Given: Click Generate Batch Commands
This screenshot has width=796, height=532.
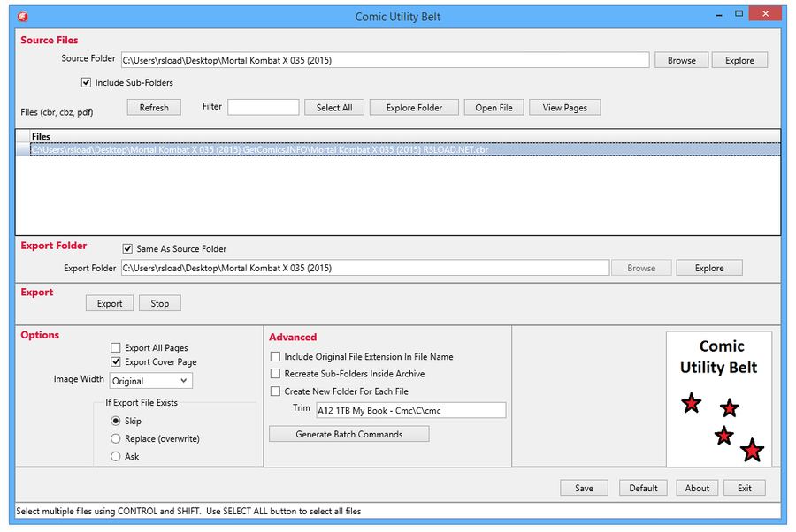Looking at the screenshot, I should point(348,434).
